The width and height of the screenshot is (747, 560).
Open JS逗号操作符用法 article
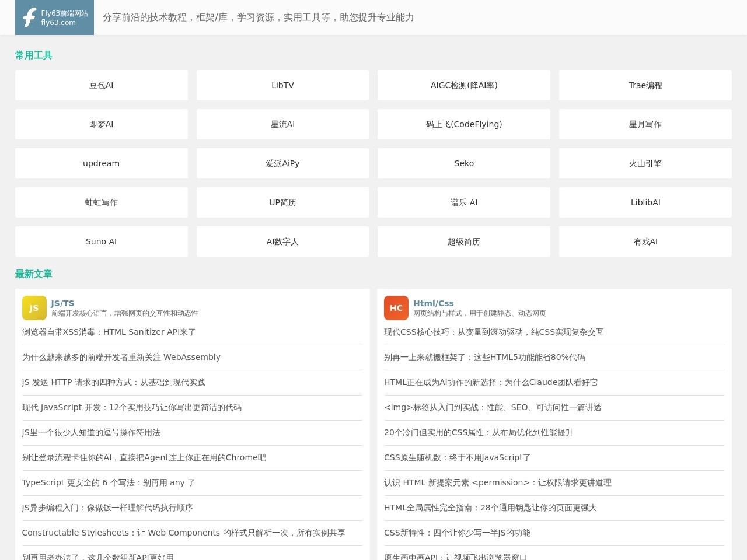91,432
